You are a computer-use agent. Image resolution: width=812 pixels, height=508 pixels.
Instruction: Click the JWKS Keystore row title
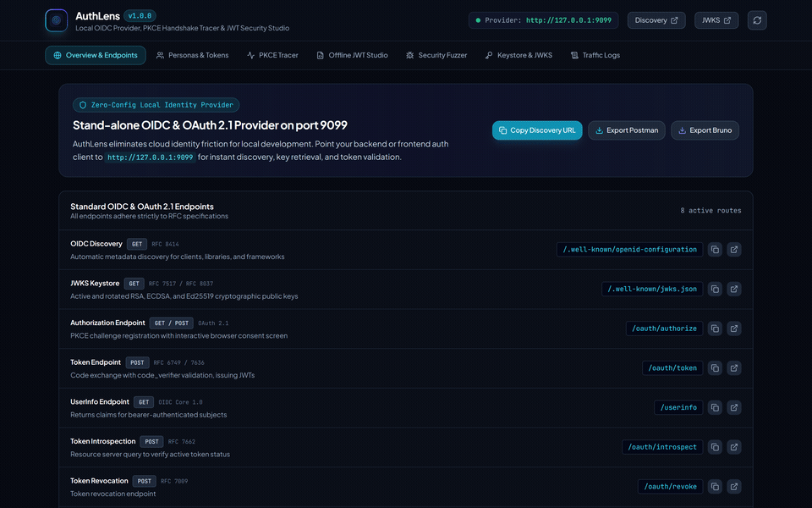pyautogui.click(x=95, y=283)
